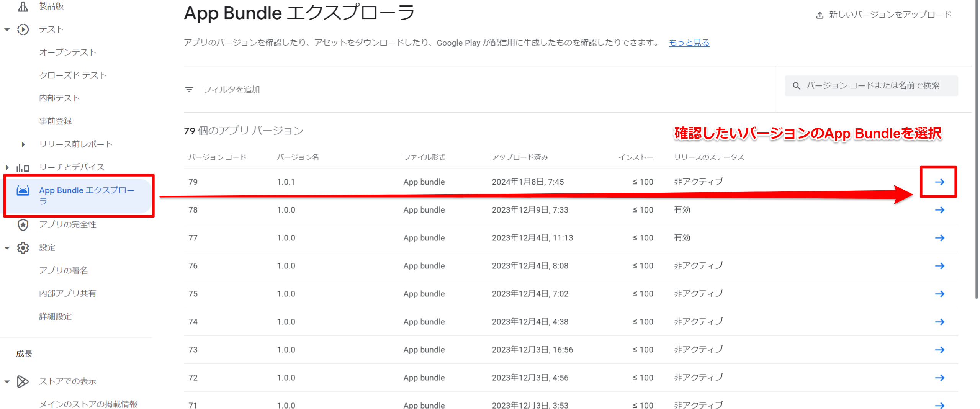Viewport: 980px width, 409px height.
Task: Click upload date 2023年12月9日, 7:33
Action: pos(530,210)
